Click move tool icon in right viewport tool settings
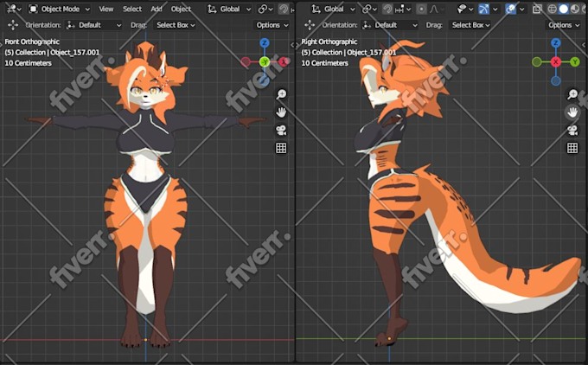The width and height of the screenshot is (588, 365). tap(310, 25)
